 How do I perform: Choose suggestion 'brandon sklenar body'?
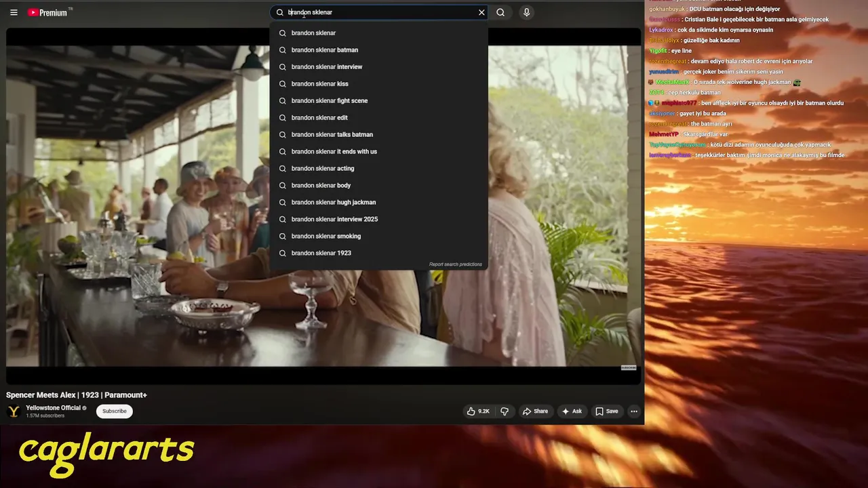click(378, 185)
